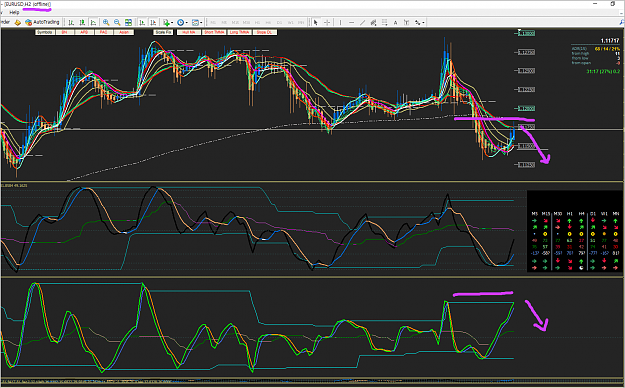Expand Periods dropdown arrow

[x=186, y=23]
